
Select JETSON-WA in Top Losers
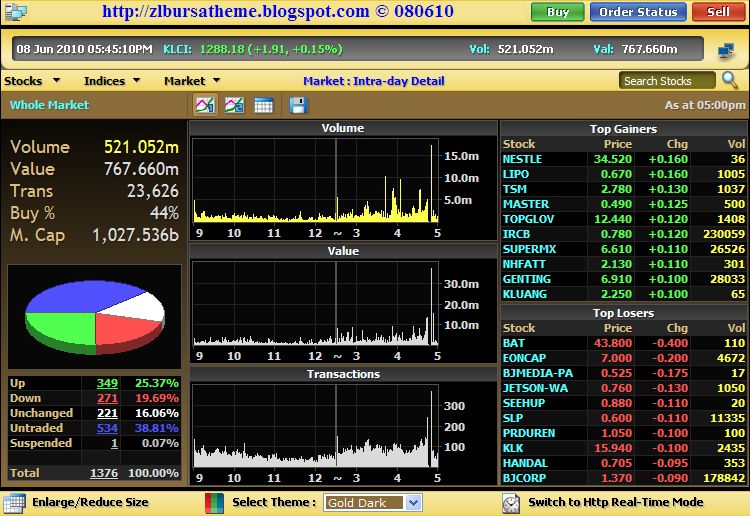click(535, 388)
